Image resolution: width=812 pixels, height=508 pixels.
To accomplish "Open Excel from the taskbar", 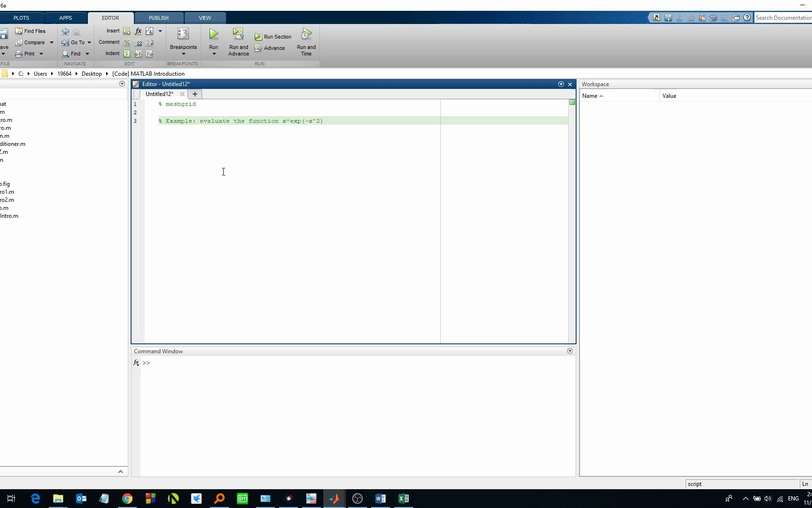I will 404,499.
